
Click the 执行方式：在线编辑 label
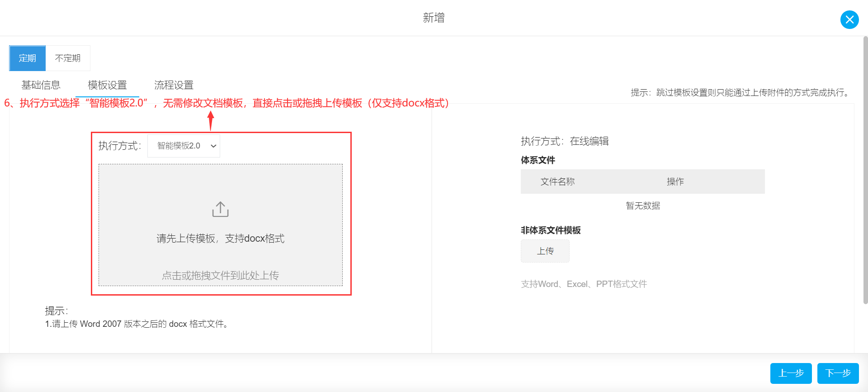(x=565, y=141)
